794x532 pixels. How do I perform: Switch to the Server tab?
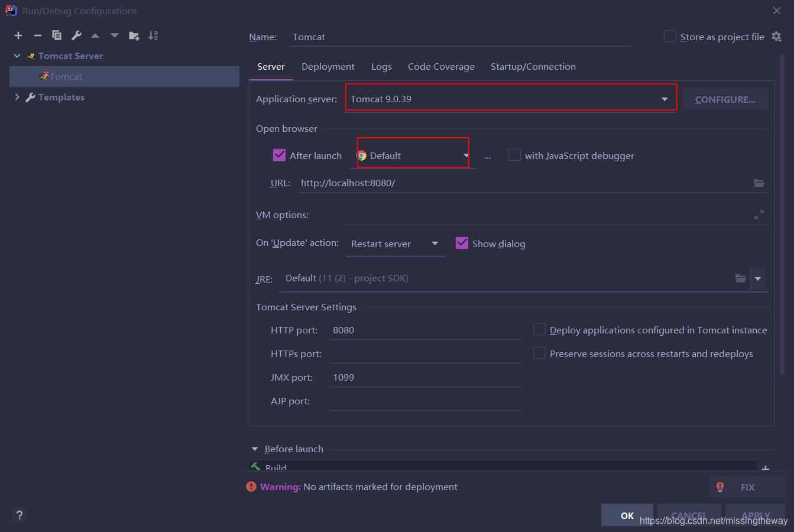(x=271, y=67)
